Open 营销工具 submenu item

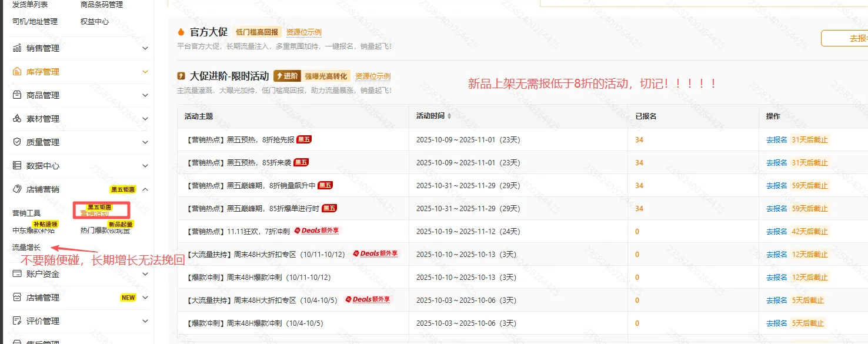26,213
